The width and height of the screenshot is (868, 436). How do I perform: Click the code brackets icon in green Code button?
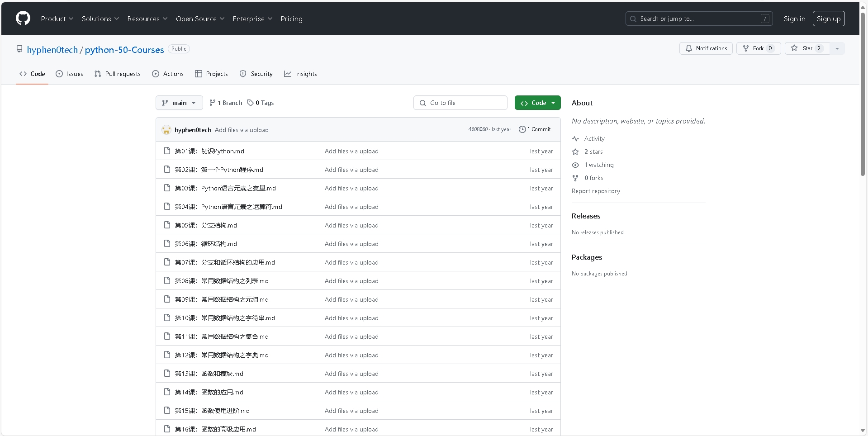coord(524,103)
